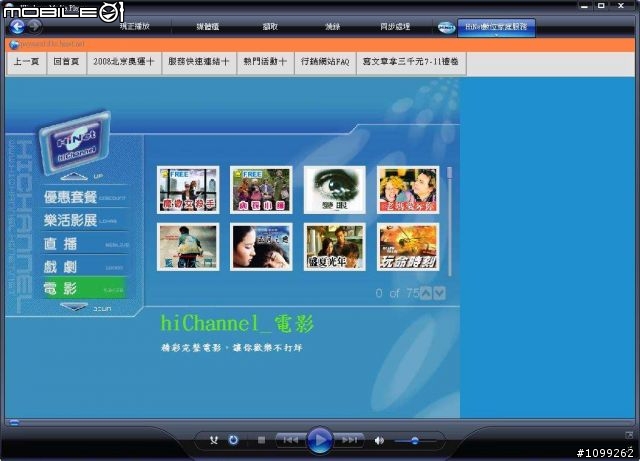Expand the 2008北京奧運 menu
This screenshot has height=461, width=640.
click(124, 62)
